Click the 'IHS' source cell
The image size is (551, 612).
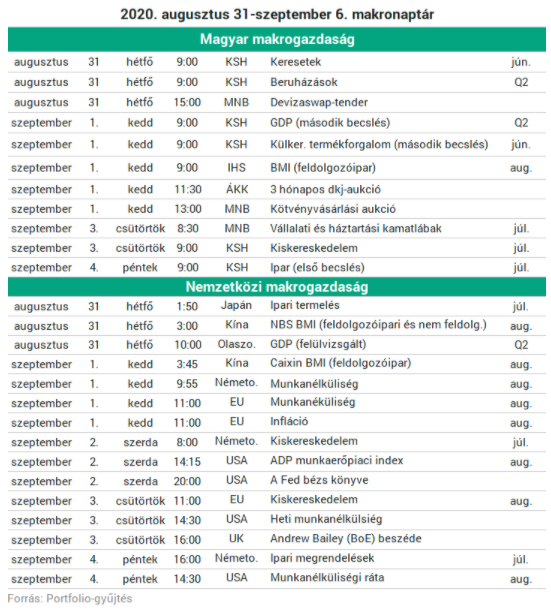(236, 168)
